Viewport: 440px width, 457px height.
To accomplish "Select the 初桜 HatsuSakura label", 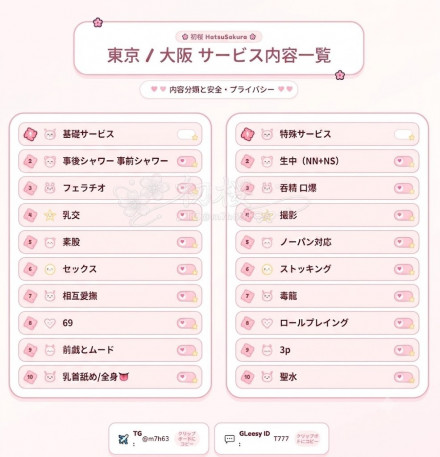I will [x=219, y=37].
